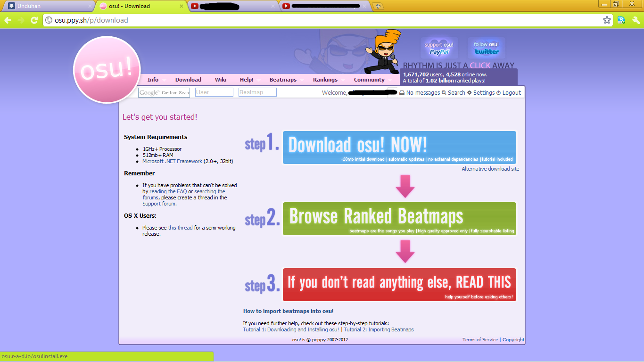Close the osu! - Download tab
This screenshot has height=362, width=644.
click(182, 6)
